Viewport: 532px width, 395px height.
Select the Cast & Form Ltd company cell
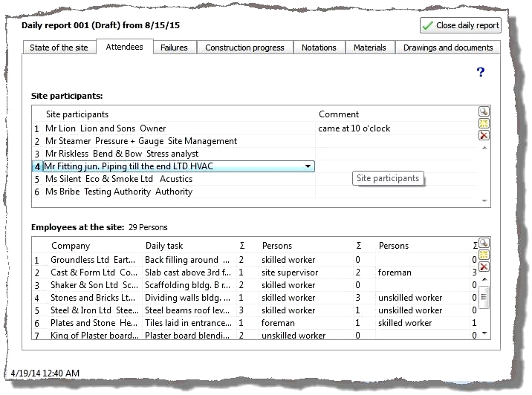pos(94,272)
